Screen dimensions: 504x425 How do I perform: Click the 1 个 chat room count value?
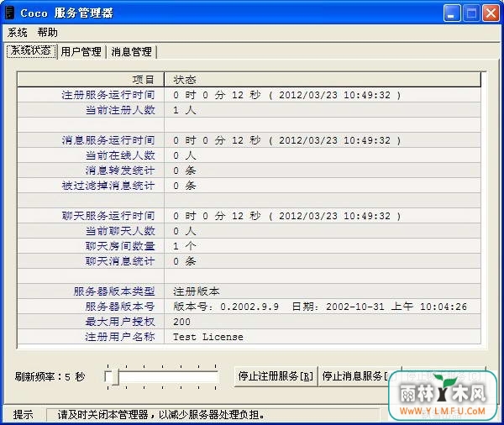[x=185, y=246]
